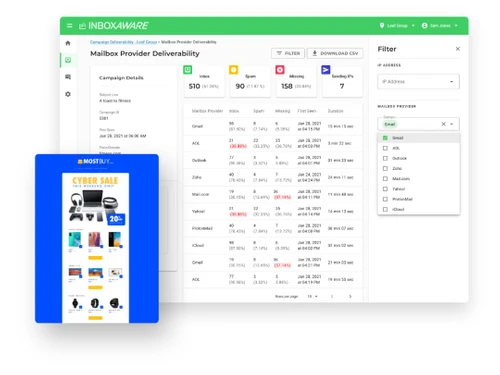Click the Sending IPs value 7
This screenshot has width=500, height=375.
(x=342, y=86)
